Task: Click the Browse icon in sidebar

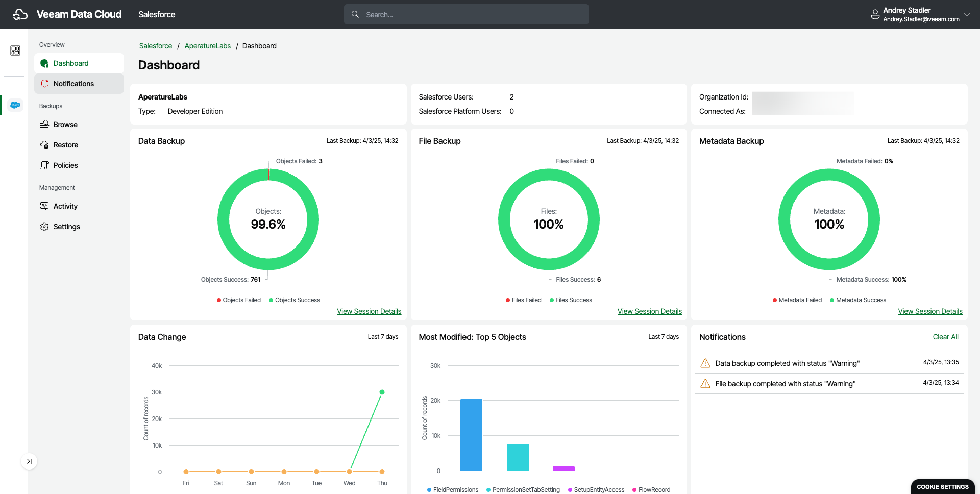Action: click(45, 125)
